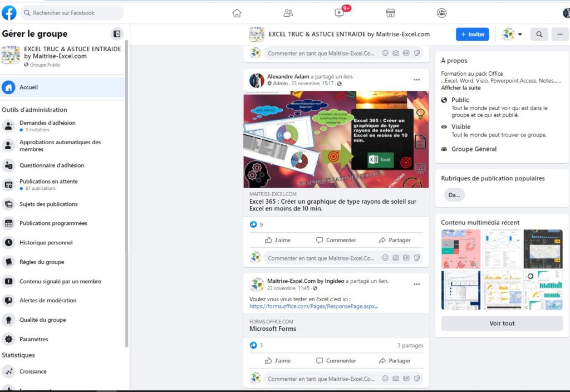This screenshot has width=570, height=392.
Task: Go to the Home feed icon
Action: pyautogui.click(x=237, y=13)
